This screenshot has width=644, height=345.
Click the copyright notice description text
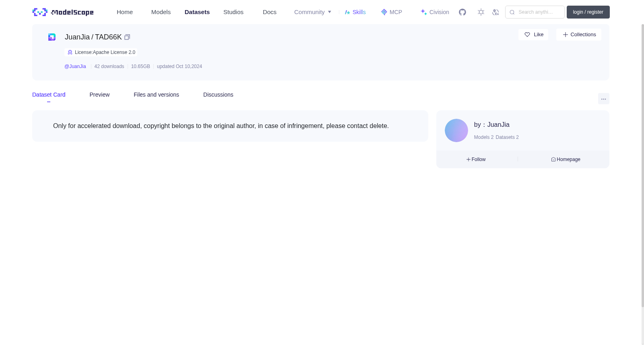coord(221,126)
